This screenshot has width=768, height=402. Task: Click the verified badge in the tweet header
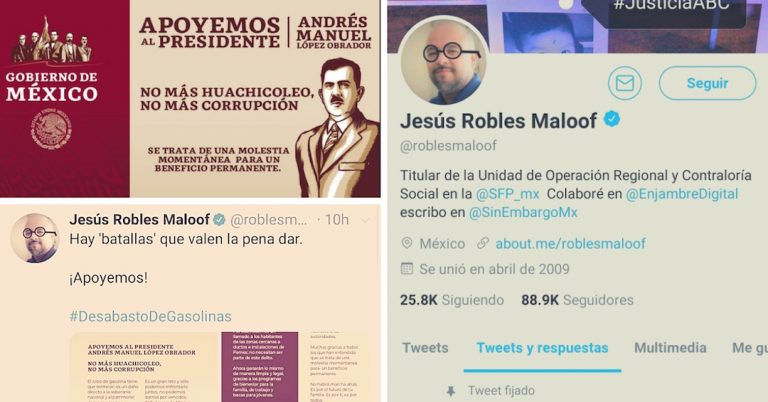219,219
